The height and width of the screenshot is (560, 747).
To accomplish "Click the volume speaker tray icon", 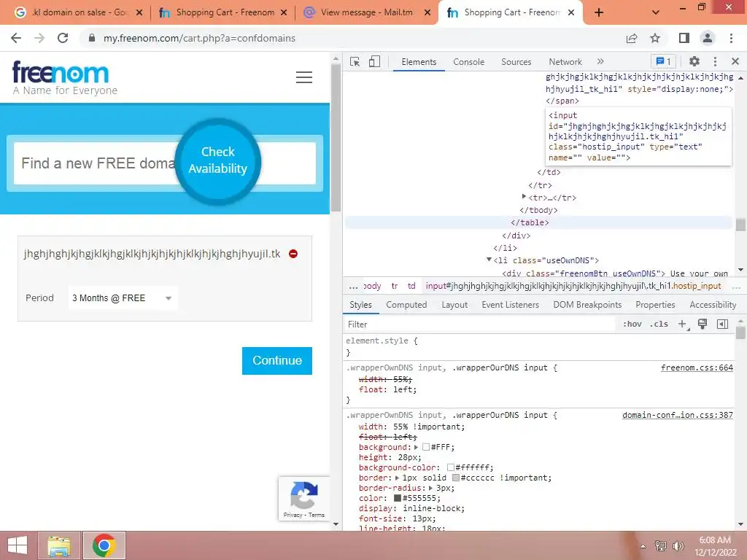I will 678,546.
